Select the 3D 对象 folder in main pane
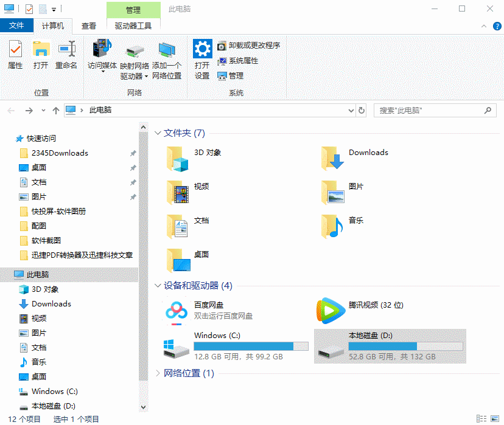The image size is (504, 425). point(194,159)
